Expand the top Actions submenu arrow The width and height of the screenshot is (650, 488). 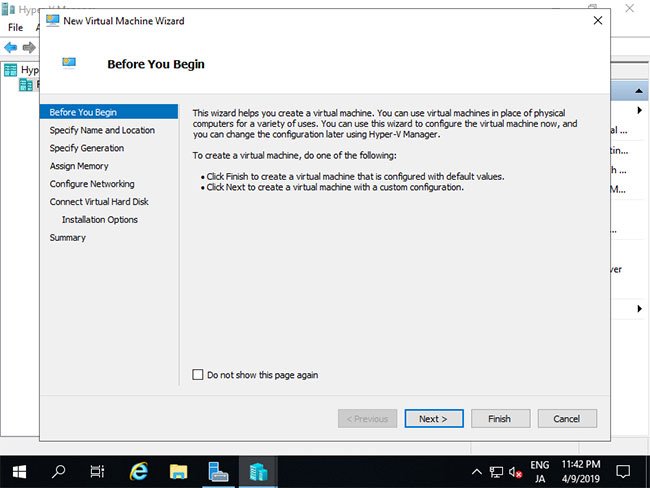[x=639, y=110]
